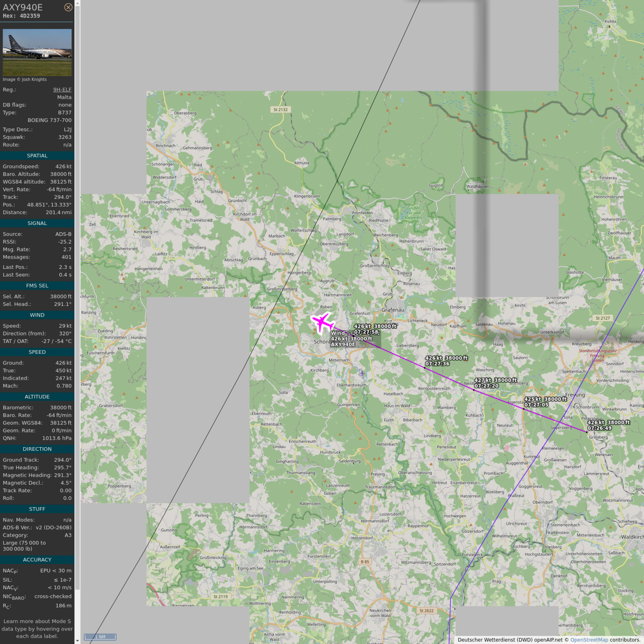Click the ACCURACY section header
The width and height of the screenshot is (644, 644).
coord(37,559)
